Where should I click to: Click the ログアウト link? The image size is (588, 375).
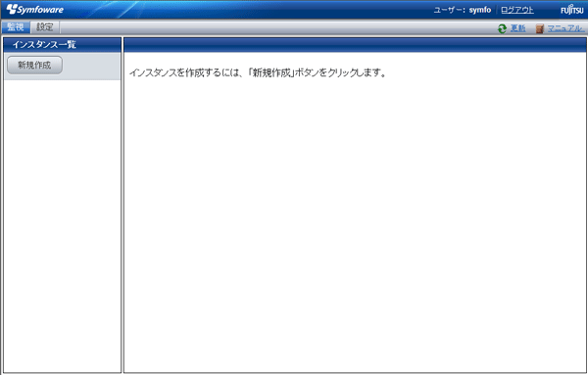pos(517,10)
